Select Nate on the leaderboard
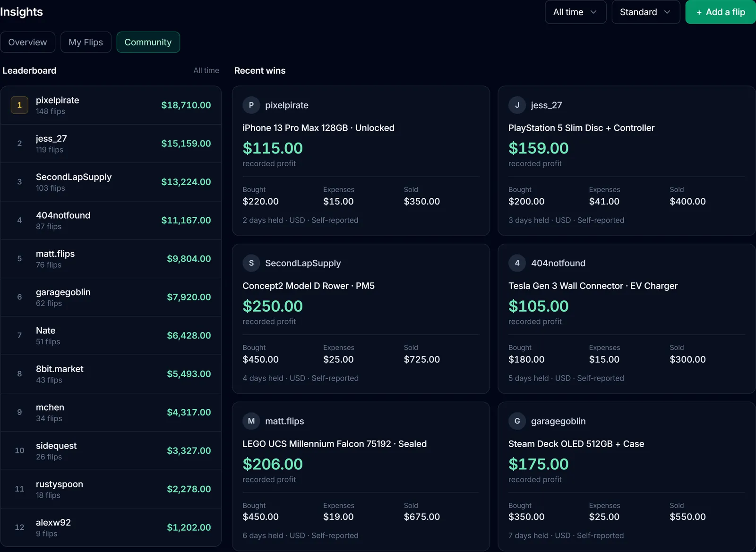756x552 pixels. [x=111, y=336]
